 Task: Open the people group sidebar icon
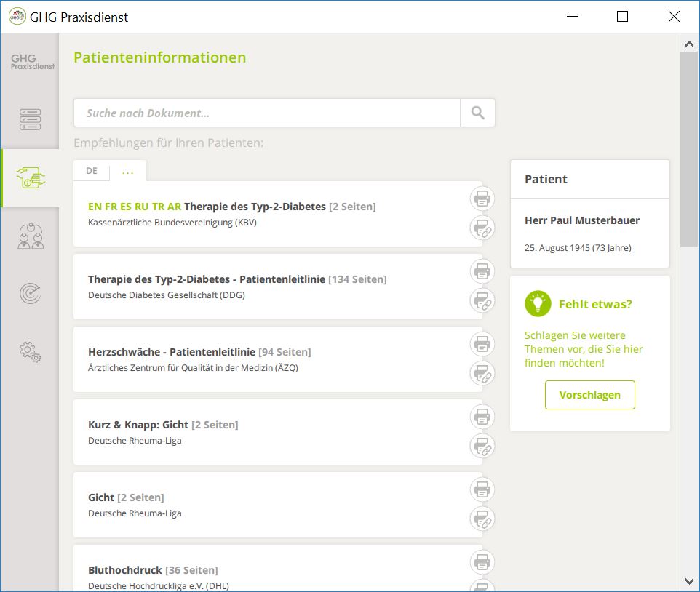coord(31,236)
